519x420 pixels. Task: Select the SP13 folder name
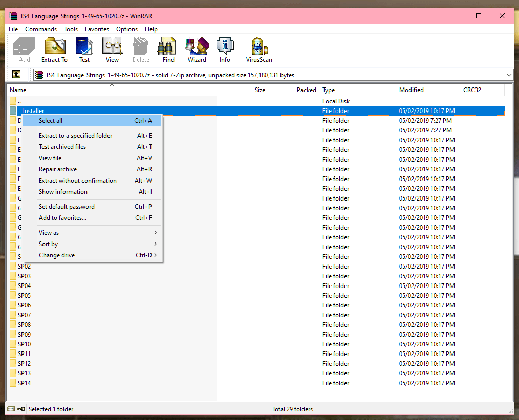(24, 373)
